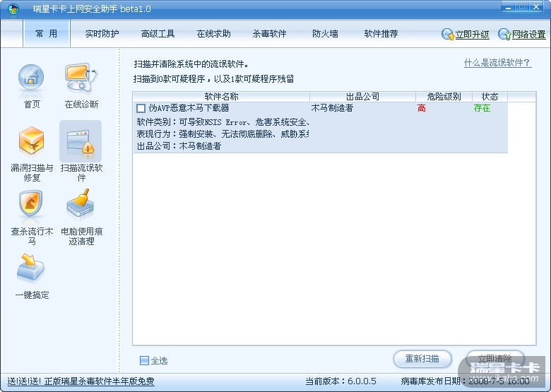The image size is (551, 392).
Task: Sort by the 软件名称 column header
Action: (221, 97)
